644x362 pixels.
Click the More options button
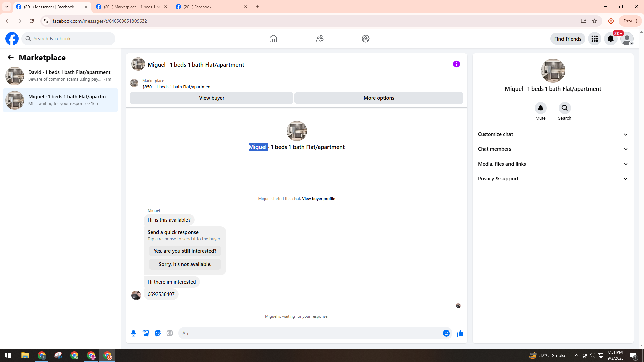coord(379,98)
